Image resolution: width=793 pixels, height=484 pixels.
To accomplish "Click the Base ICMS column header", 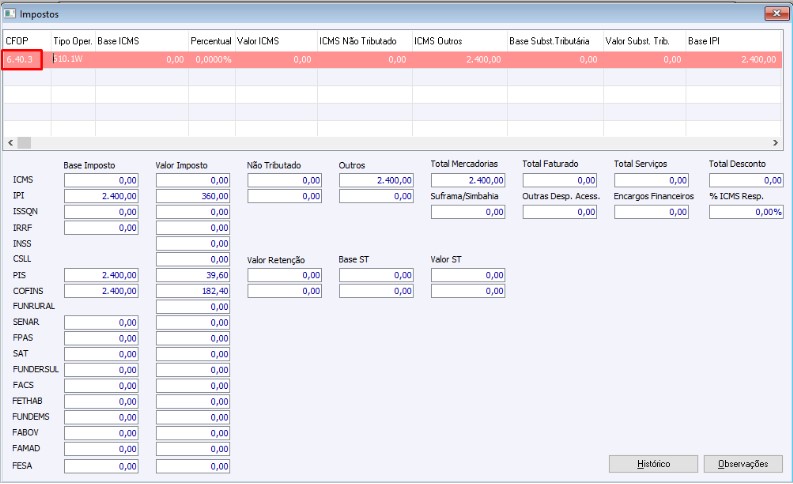I will 142,41.
